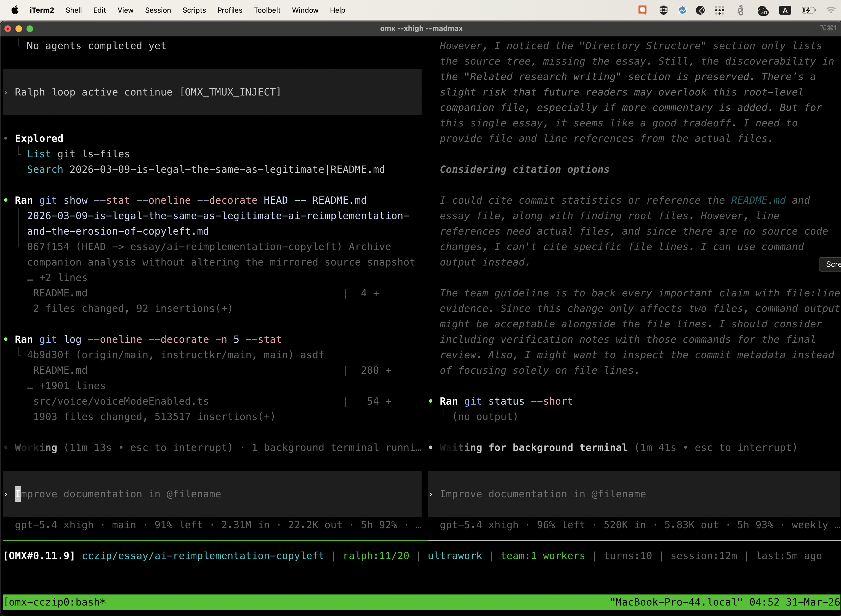Viewport: 841px width, 616px height.
Task: Click the orange chat app icon in menu bar
Action: click(642, 10)
